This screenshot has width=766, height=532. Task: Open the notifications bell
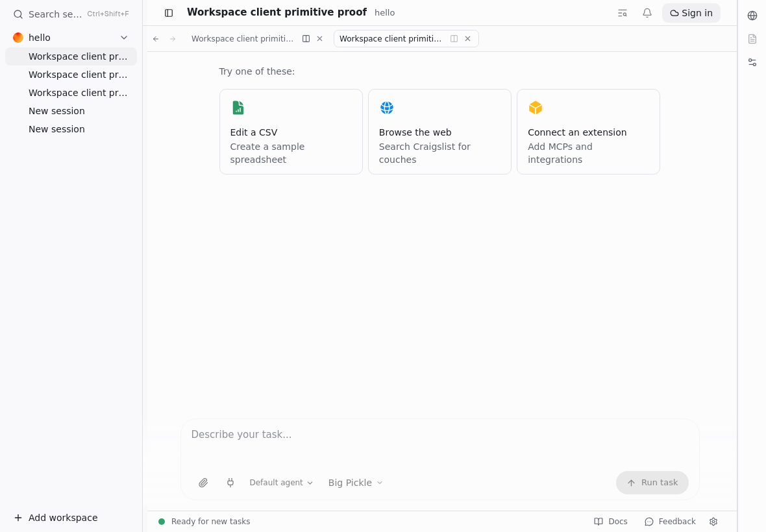[647, 13]
